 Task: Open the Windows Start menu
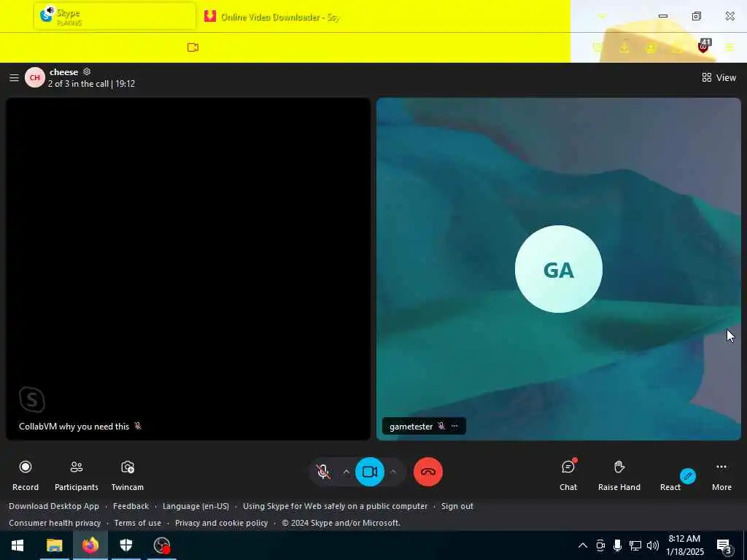18,545
